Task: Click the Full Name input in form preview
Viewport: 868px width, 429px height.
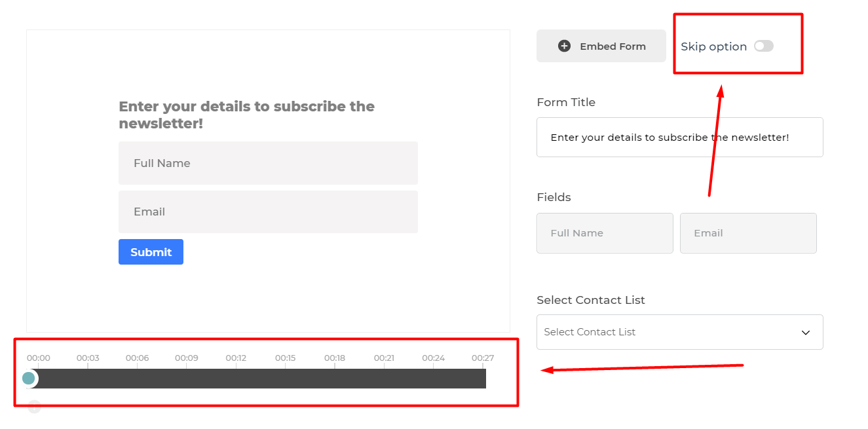Action: (268, 163)
